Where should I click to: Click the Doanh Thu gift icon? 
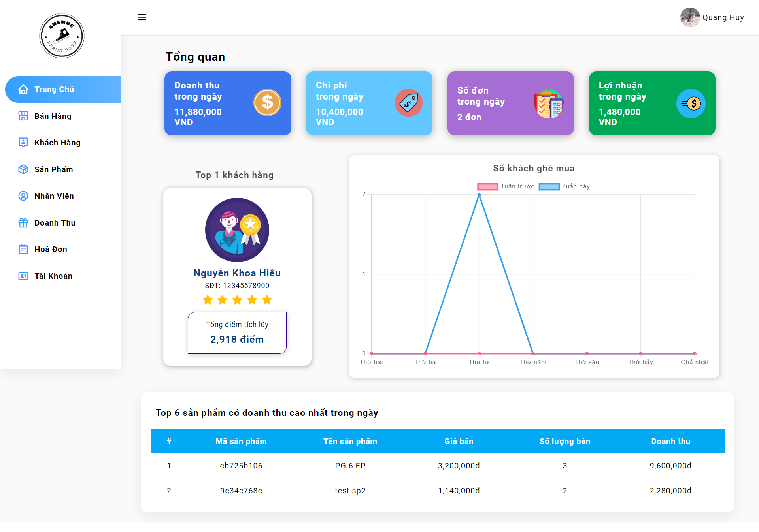point(23,222)
